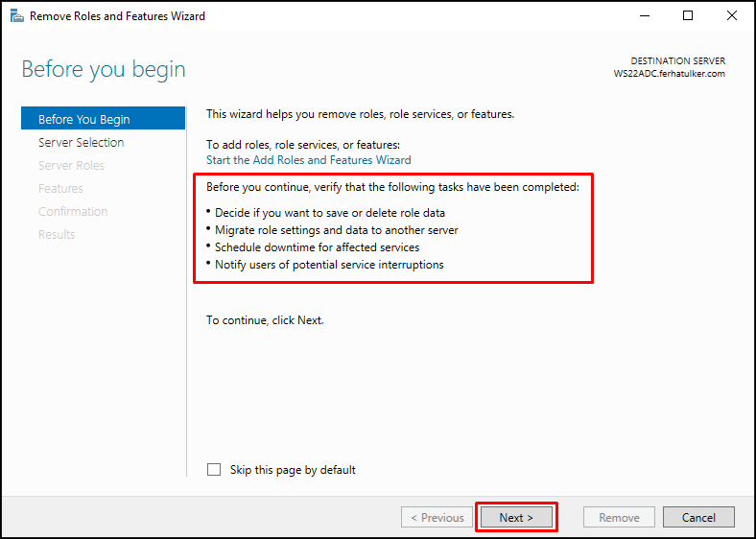Maximize the wizard window
The image size is (756, 539).
[x=688, y=16]
